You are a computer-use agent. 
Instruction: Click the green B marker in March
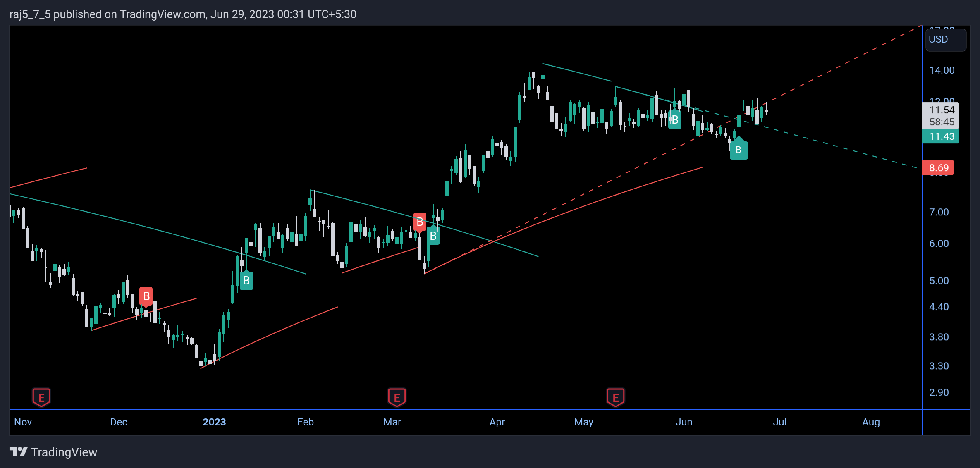point(433,236)
